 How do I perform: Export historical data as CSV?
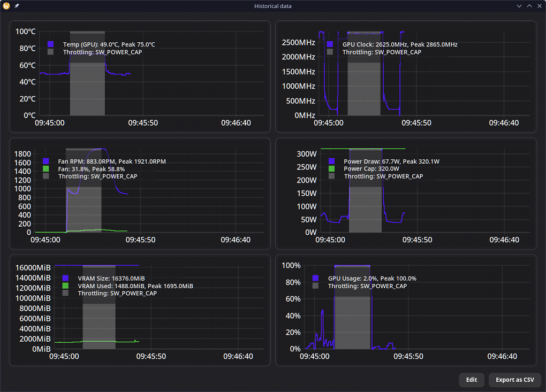tap(514, 380)
